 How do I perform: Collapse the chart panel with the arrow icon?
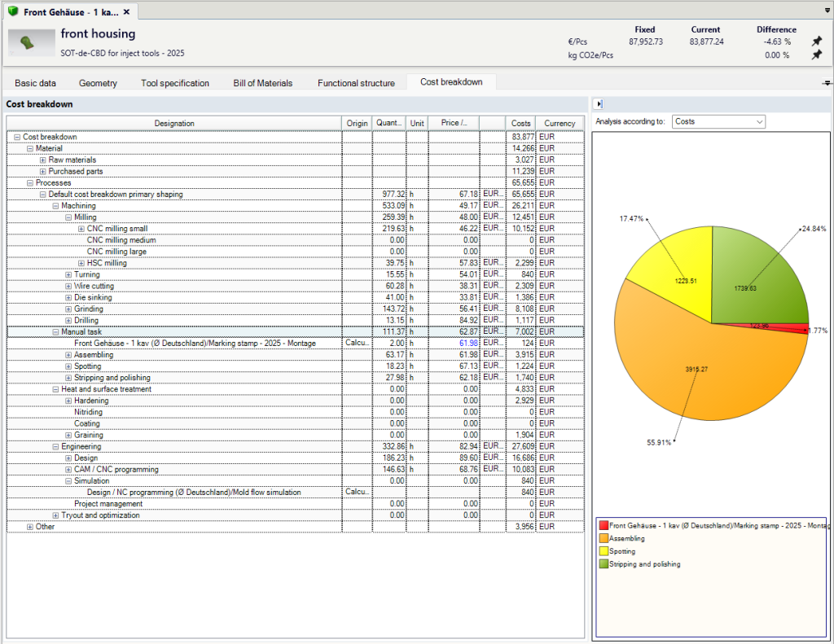pos(599,104)
